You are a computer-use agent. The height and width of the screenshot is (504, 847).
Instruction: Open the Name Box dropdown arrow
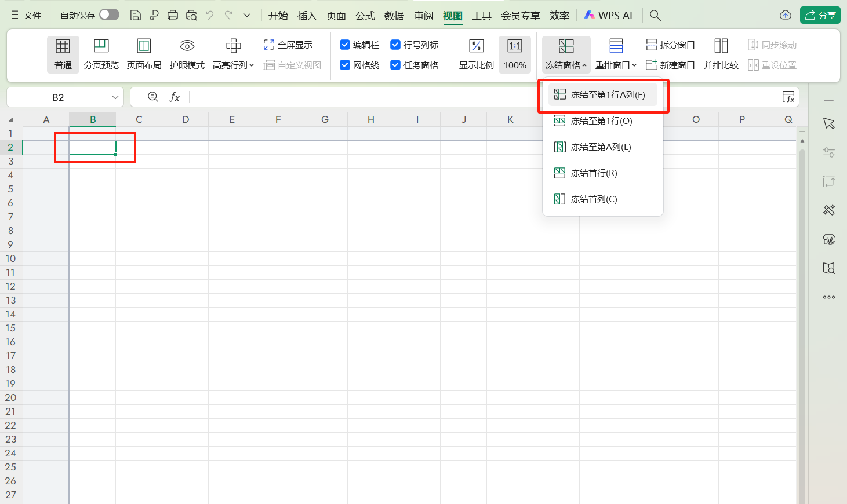tap(115, 97)
